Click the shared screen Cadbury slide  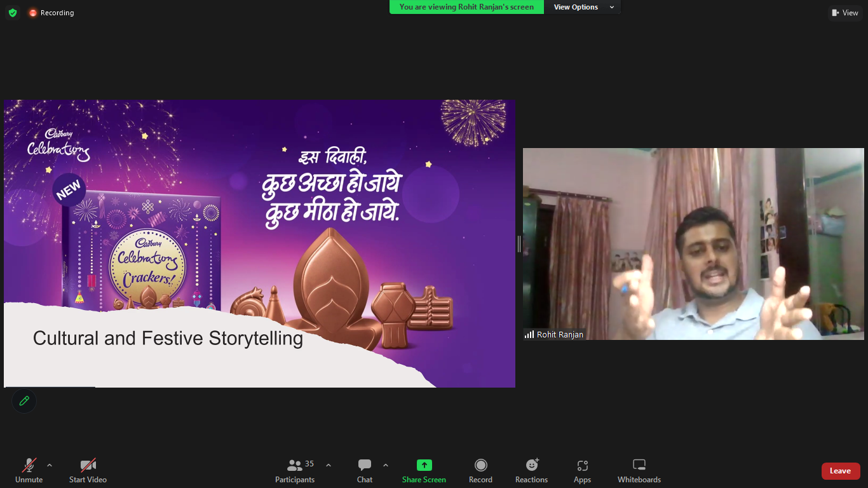(259, 243)
